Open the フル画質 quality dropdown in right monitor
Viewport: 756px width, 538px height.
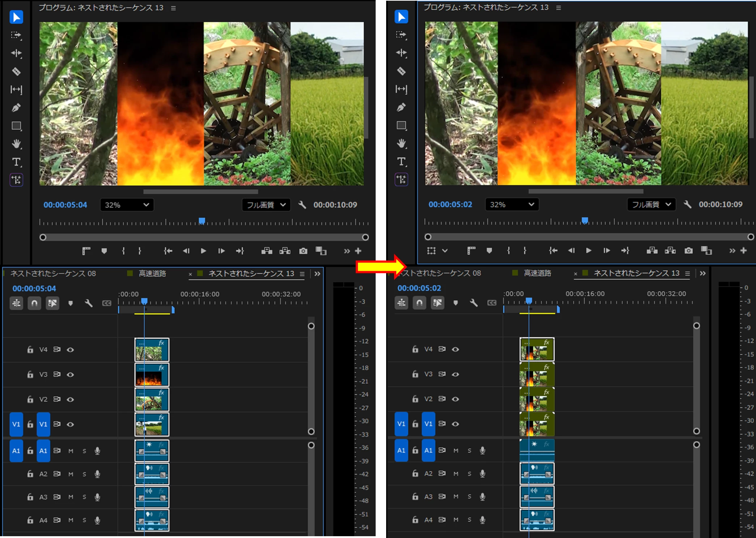pyautogui.click(x=651, y=205)
